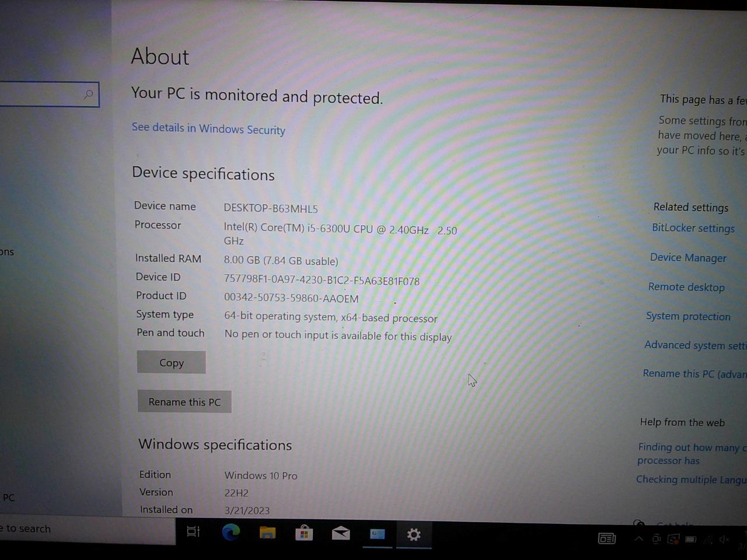
Task: Click the volume icon in the system tray
Action: [x=725, y=540]
